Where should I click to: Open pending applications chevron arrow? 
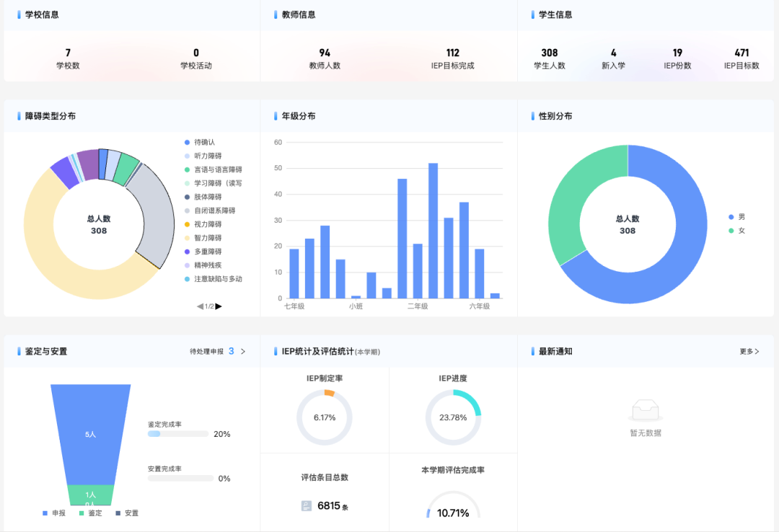[x=243, y=351]
